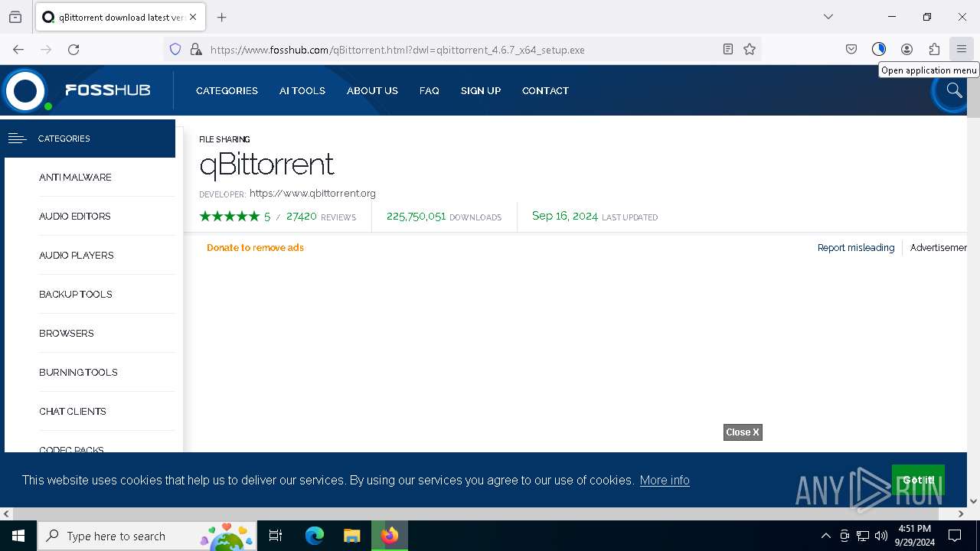Open the volume control in system tray
This screenshot has width=980, height=551.
pos(881,536)
